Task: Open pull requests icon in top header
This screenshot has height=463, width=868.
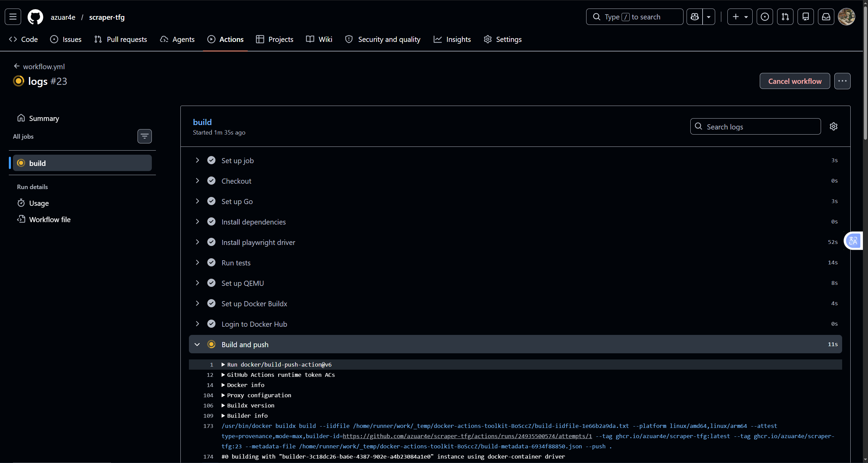Action: (x=785, y=17)
